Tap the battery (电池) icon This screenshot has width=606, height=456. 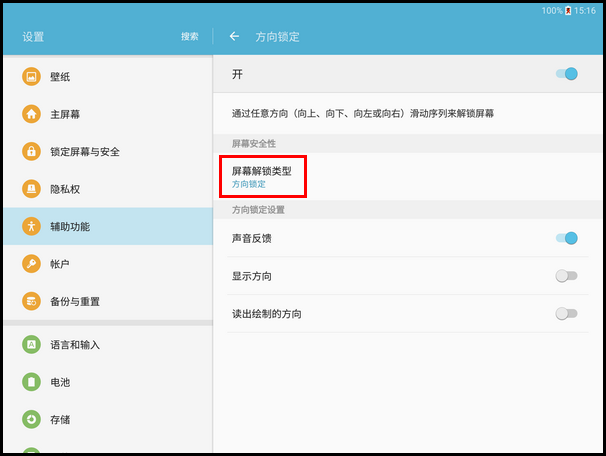(31, 382)
